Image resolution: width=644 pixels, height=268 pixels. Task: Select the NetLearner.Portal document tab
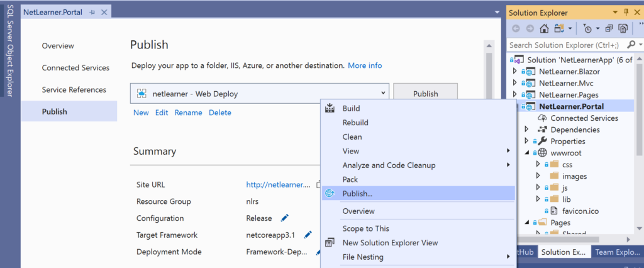(x=53, y=12)
